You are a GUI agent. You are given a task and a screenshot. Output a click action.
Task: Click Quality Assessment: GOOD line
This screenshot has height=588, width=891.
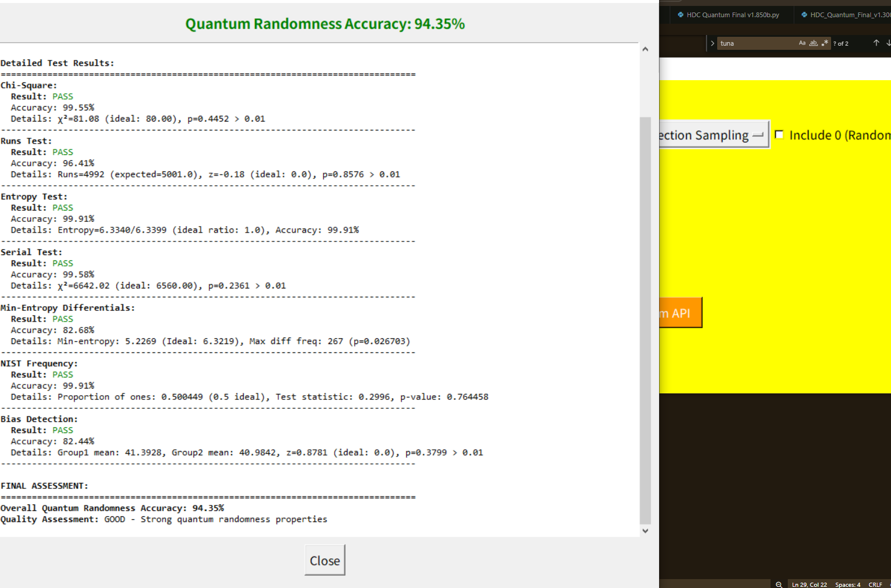[164, 519]
